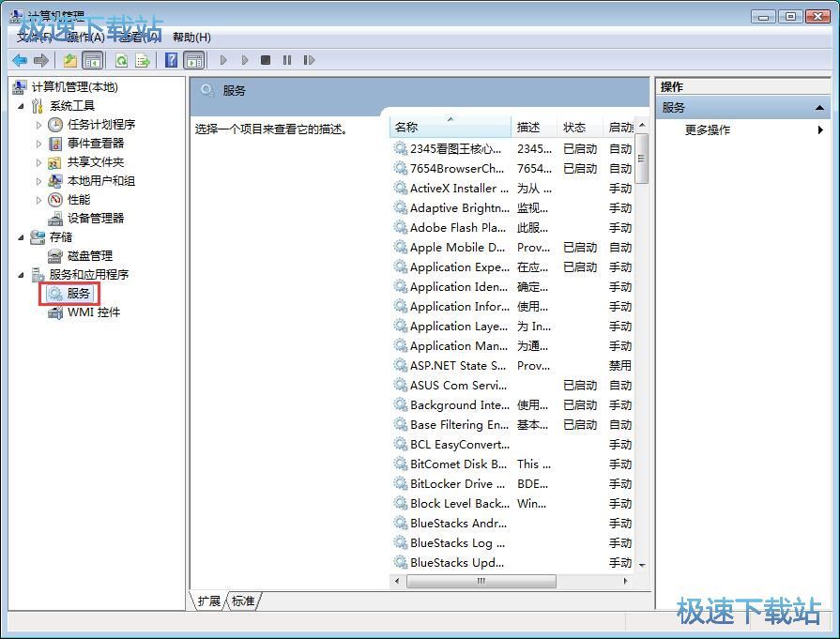Screen dimensions: 840x639
Task: Collapse the 服务 section in actions pane
Action: 819,108
